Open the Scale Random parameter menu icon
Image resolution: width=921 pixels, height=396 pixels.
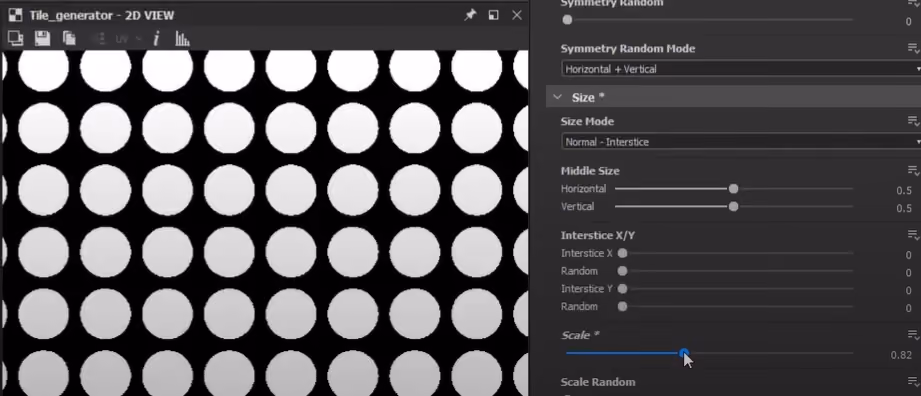tap(913, 381)
